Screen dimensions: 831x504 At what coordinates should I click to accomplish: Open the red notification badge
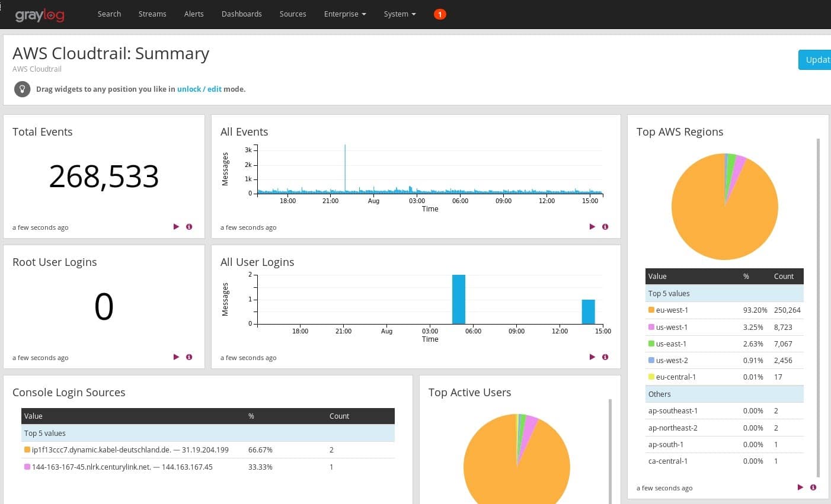[x=440, y=14]
